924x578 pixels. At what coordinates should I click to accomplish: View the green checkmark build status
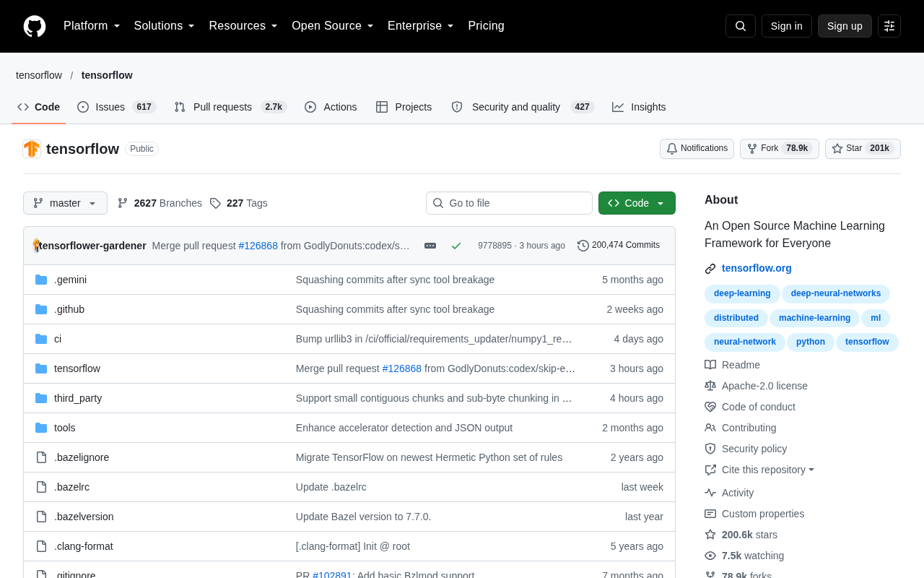coord(456,246)
